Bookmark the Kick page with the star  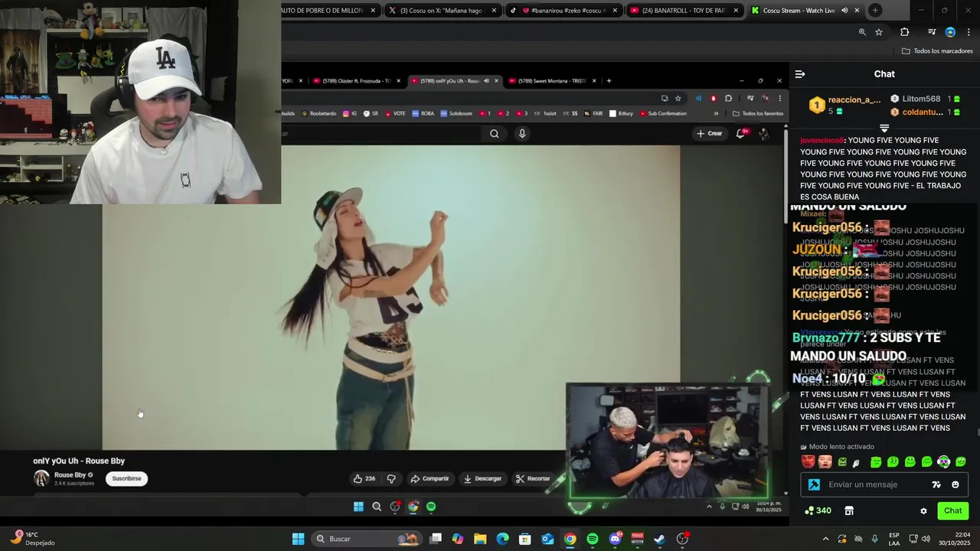[x=879, y=32]
